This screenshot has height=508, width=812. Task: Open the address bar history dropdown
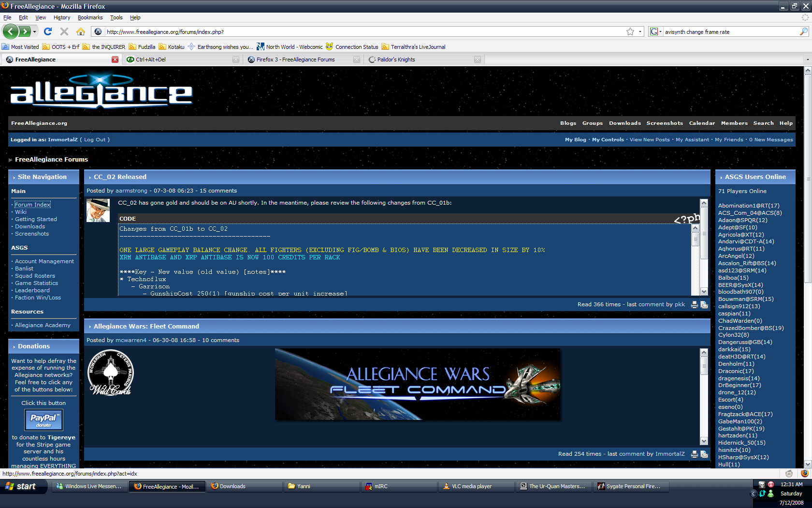point(640,31)
